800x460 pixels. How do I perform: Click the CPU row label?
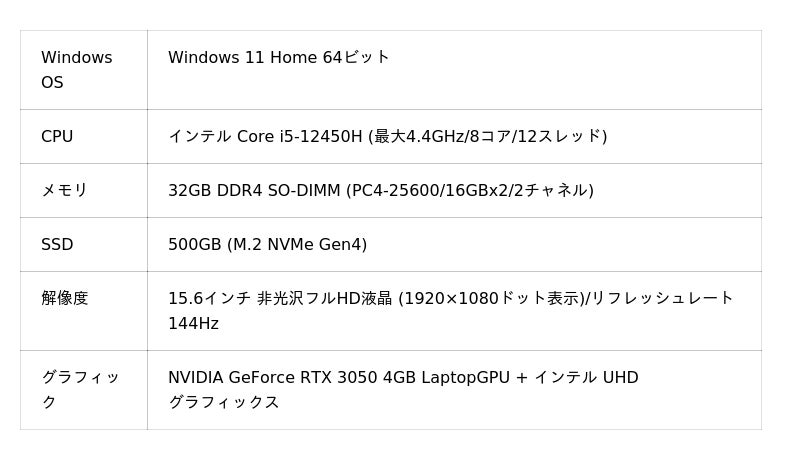coord(57,137)
